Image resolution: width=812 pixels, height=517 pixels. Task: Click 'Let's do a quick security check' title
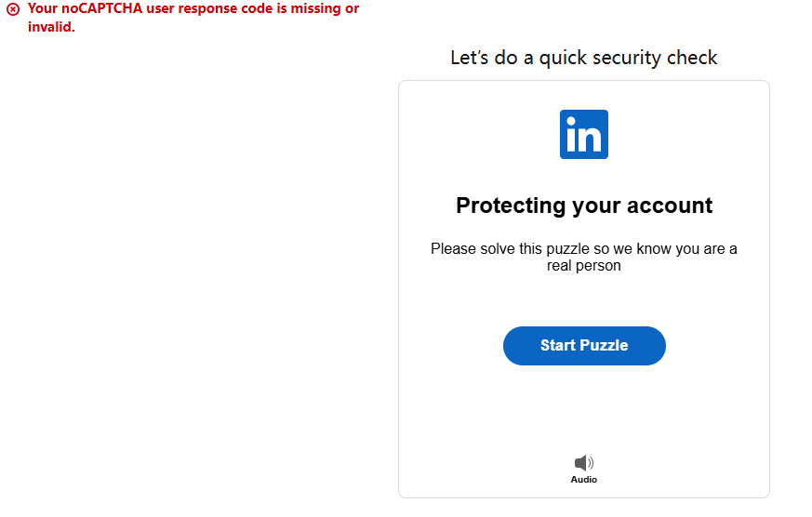pyautogui.click(x=583, y=58)
